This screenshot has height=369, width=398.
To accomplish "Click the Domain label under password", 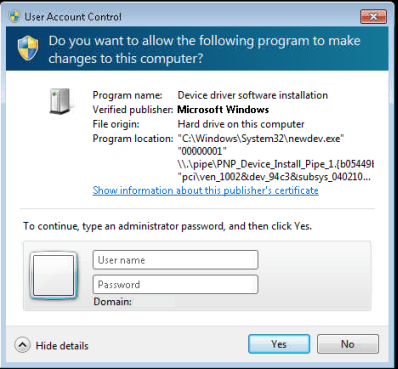I will 113,302.
